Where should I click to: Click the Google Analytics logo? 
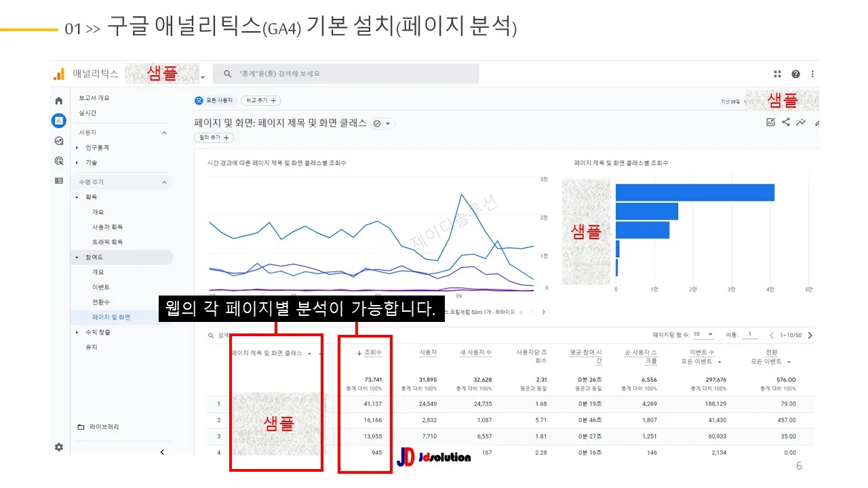point(59,74)
